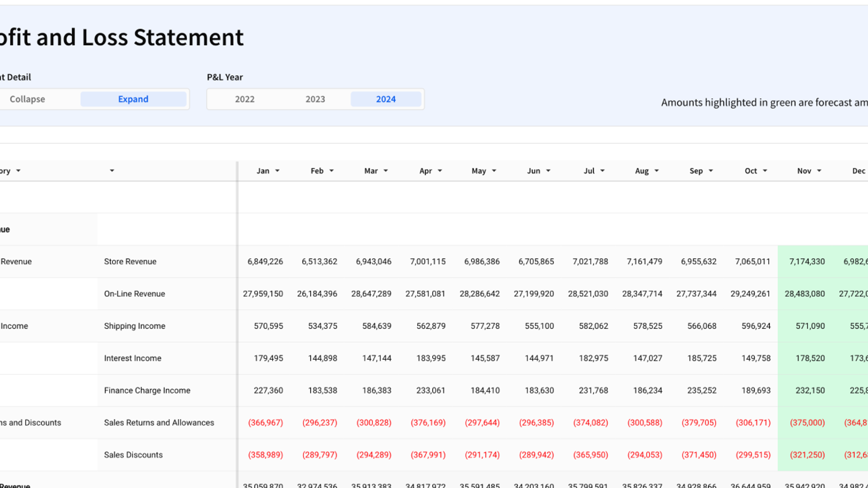
Task: Select Finance Charge Income Nov value 232,150
Action: pos(810,391)
